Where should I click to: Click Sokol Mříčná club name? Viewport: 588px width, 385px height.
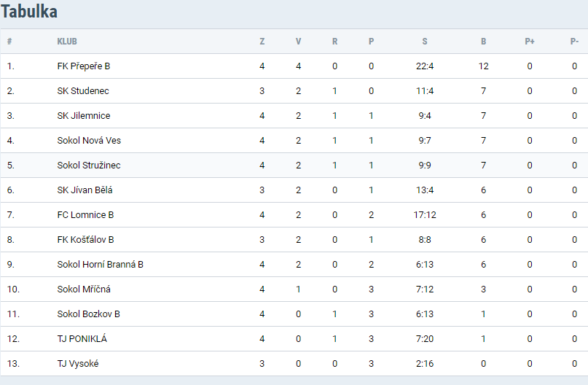click(84, 289)
